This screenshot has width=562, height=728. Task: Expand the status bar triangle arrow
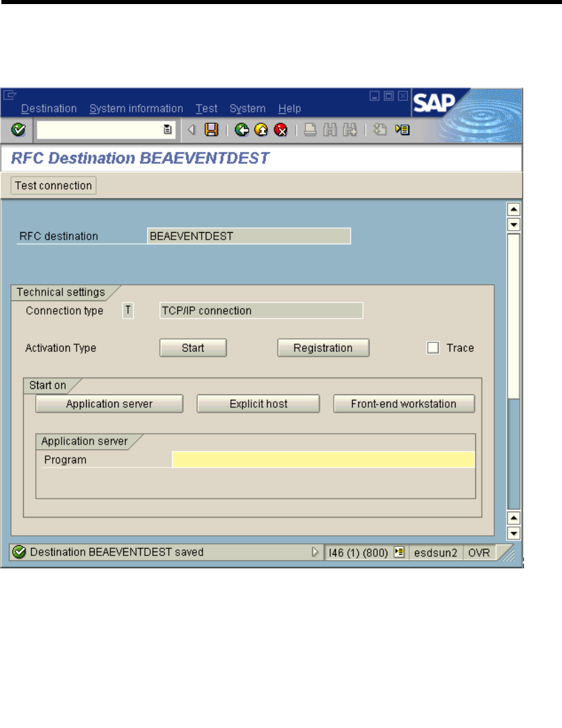315,552
